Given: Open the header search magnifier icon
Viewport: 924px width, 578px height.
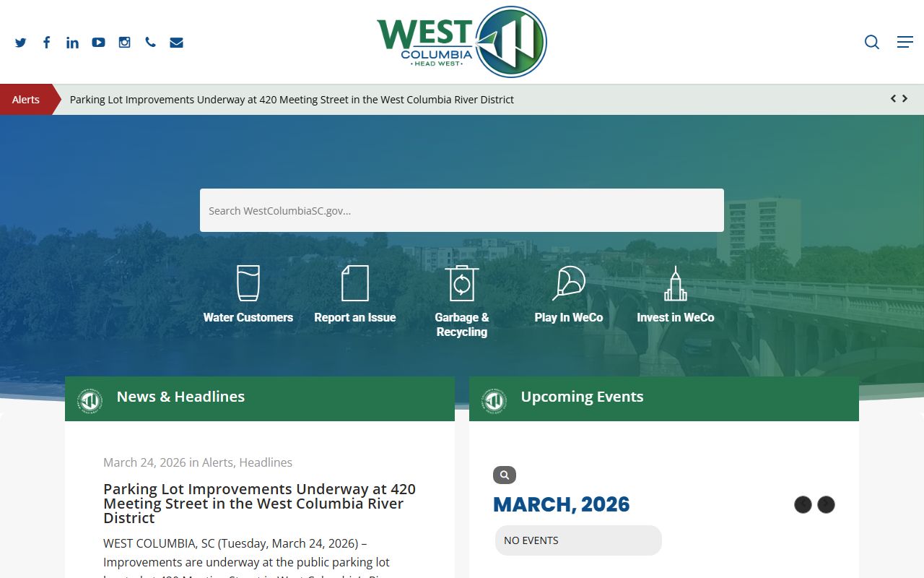Looking at the screenshot, I should (x=872, y=42).
